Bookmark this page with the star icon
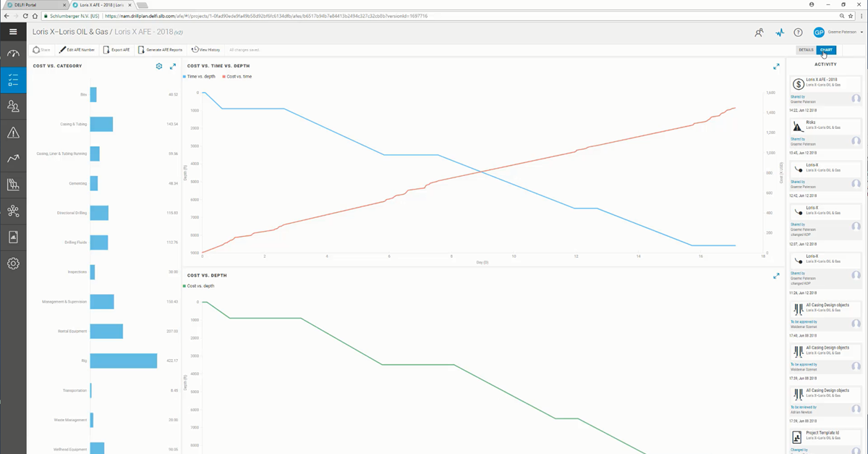This screenshot has height=454, width=868. [849, 15]
